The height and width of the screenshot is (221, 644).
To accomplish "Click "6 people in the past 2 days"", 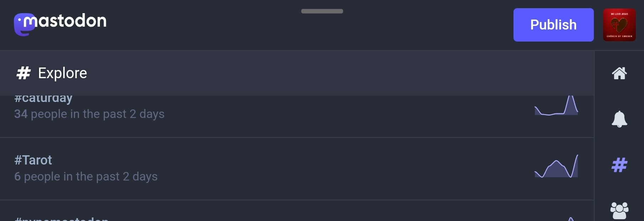I will coord(86,177).
